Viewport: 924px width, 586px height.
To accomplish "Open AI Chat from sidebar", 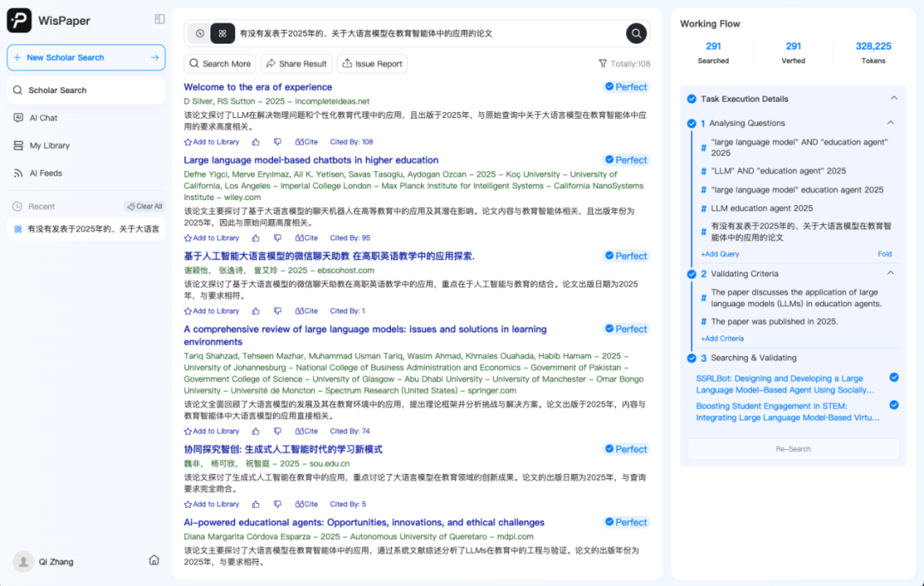I will [43, 118].
